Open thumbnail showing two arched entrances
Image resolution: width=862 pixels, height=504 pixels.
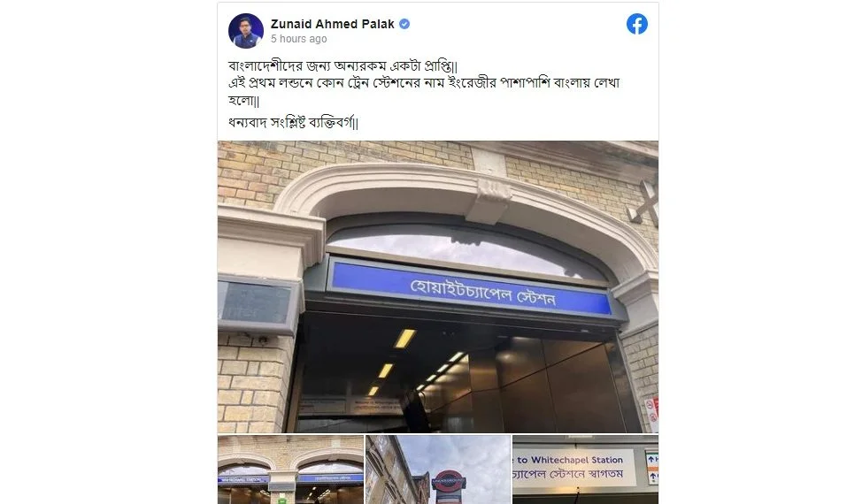290,470
